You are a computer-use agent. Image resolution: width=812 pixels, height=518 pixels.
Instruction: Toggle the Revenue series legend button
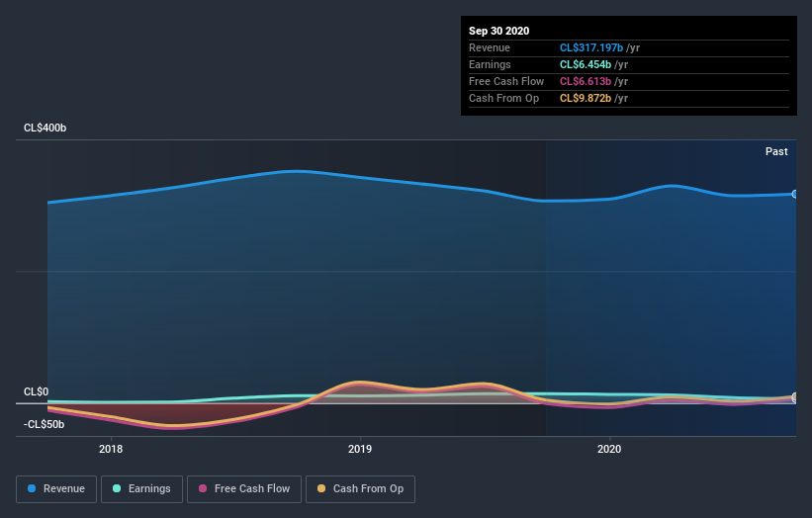[x=56, y=489]
